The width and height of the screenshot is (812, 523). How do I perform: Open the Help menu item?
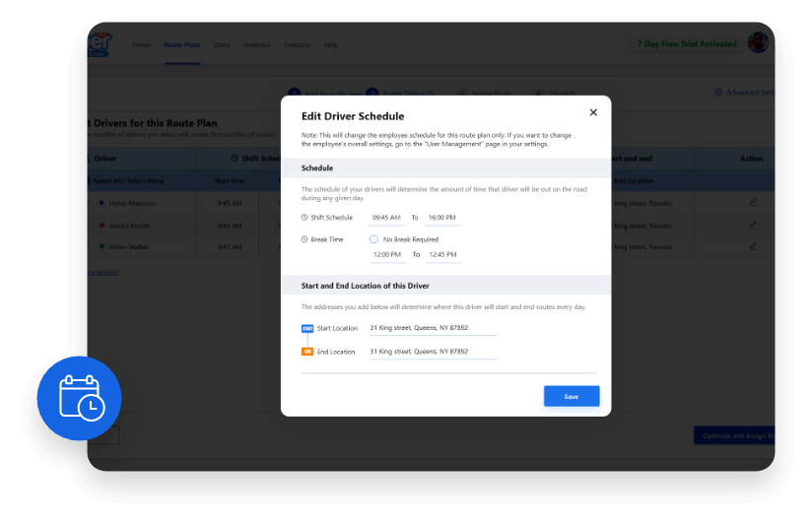coord(331,45)
